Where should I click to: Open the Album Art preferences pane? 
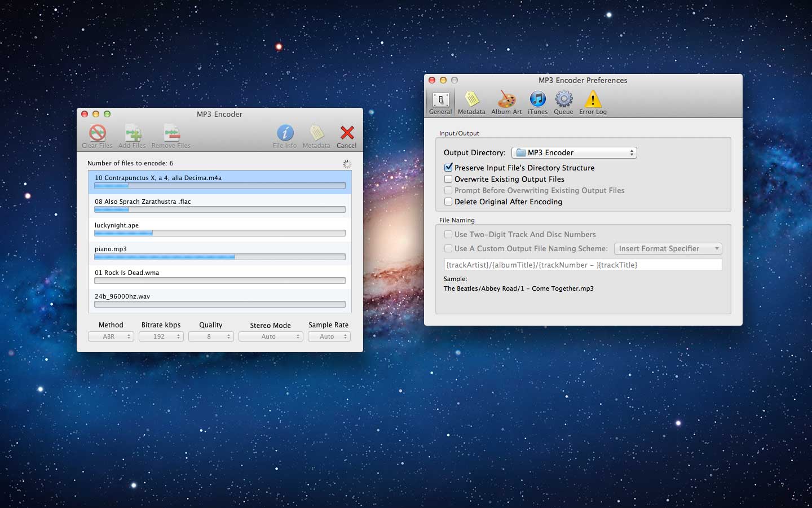pos(506,102)
